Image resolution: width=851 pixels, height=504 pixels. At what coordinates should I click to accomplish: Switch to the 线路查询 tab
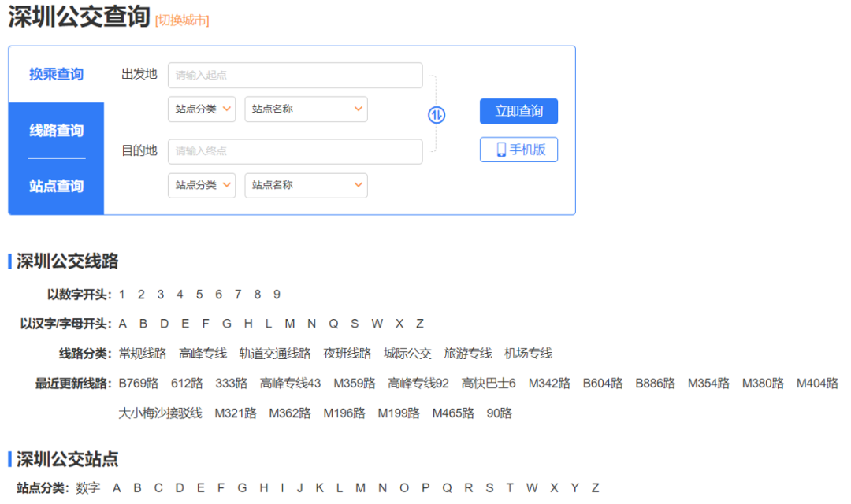click(56, 131)
